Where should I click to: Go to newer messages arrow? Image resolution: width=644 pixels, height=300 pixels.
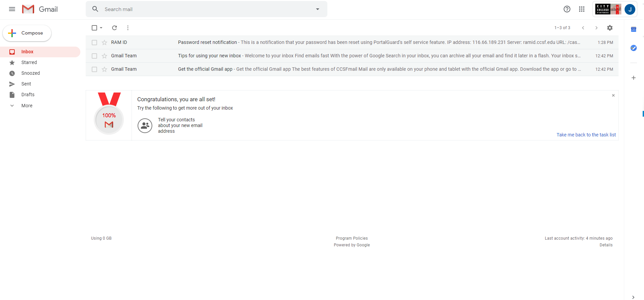pos(583,28)
